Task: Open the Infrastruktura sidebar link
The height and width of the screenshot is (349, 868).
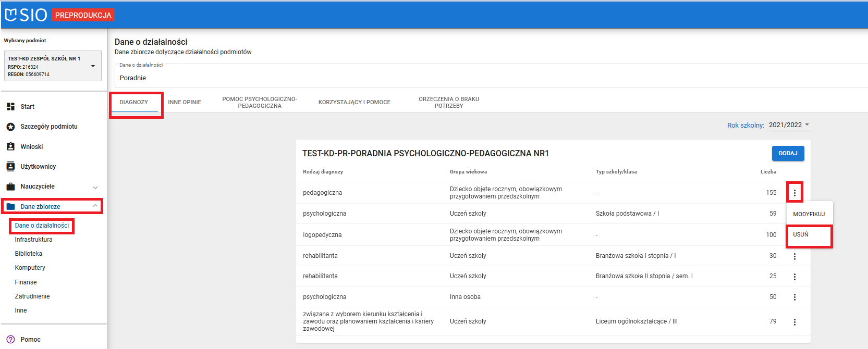Action: (33, 240)
